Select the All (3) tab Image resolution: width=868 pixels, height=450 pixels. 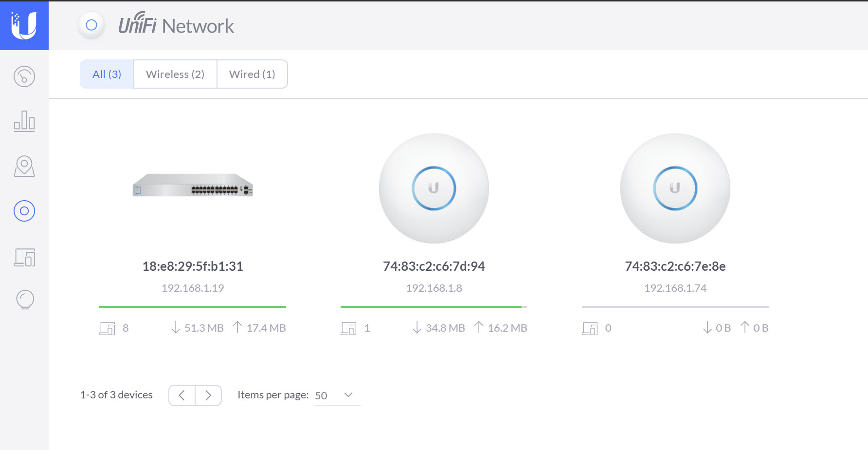106,74
